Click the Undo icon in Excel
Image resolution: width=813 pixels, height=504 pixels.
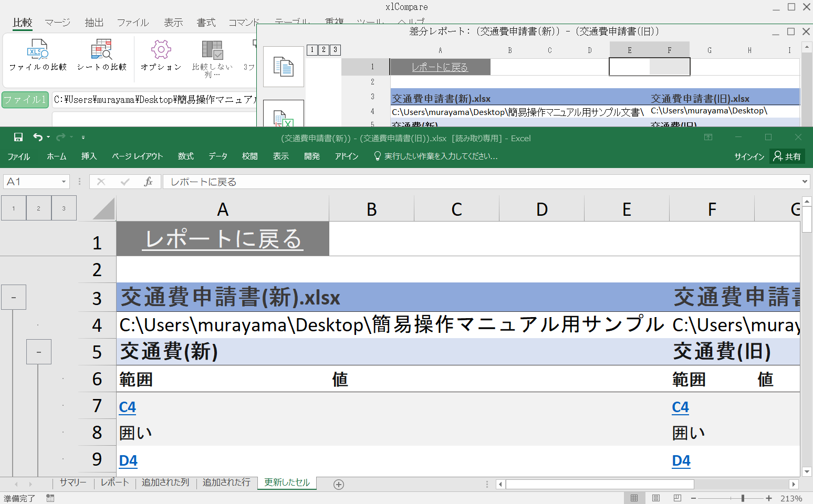point(38,137)
